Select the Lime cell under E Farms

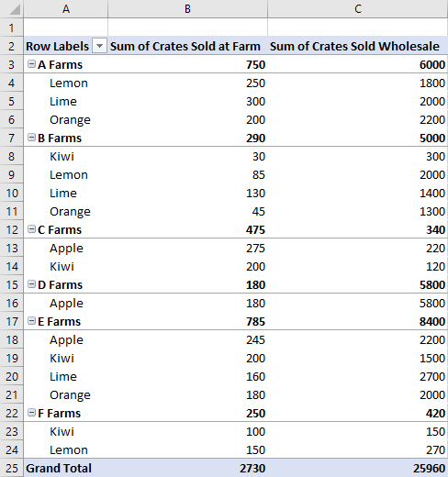(66, 376)
